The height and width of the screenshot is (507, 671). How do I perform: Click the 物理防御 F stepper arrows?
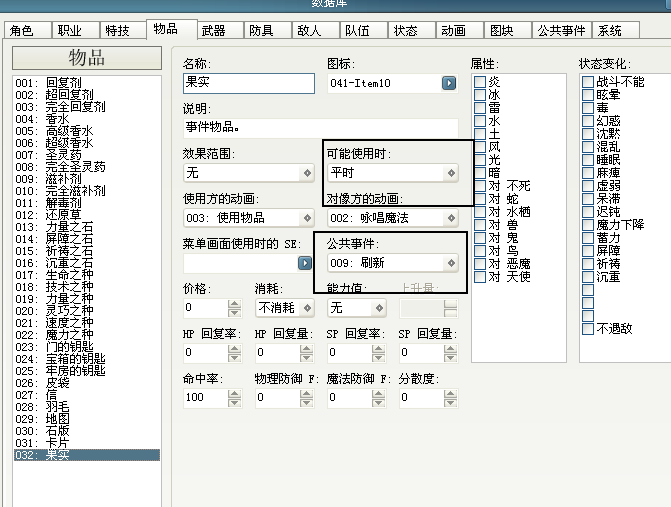click(306, 397)
